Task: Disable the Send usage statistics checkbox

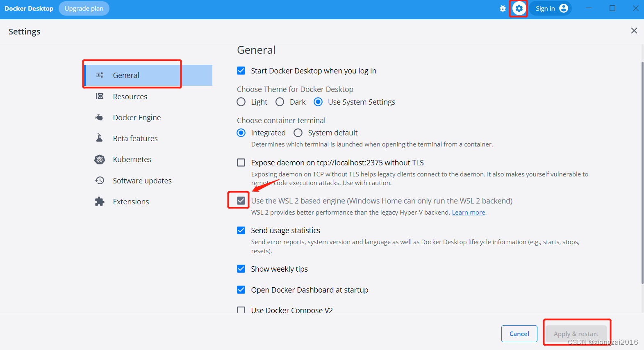Action: click(x=241, y=230)
